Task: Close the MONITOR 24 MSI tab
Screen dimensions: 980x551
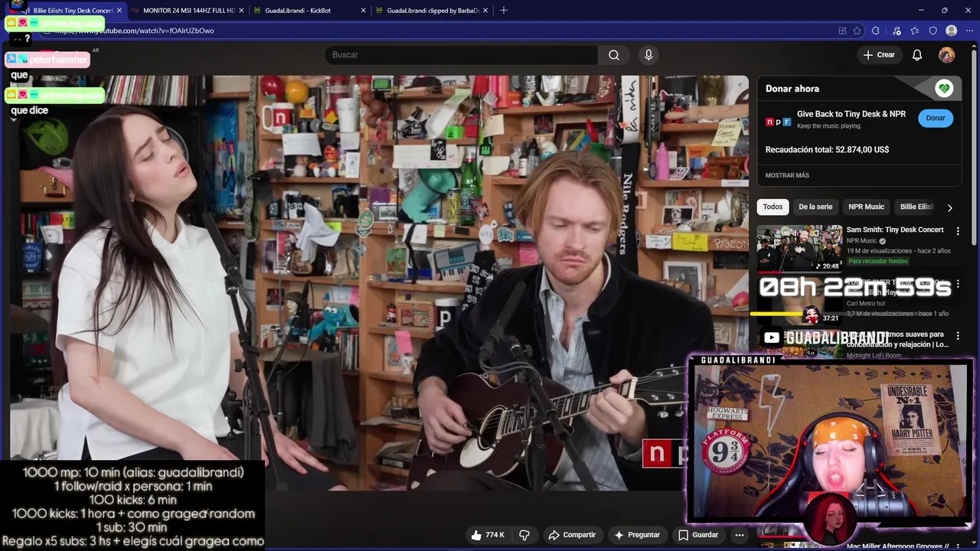Action: [x=241, y=11]
